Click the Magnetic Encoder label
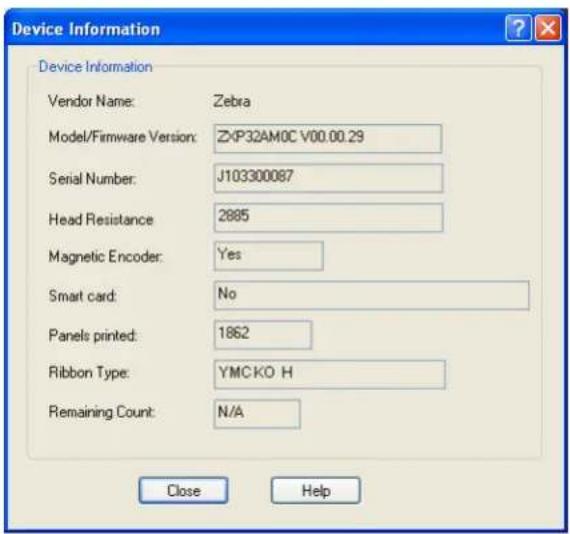570x534 pixels. (x=105, y=257)
